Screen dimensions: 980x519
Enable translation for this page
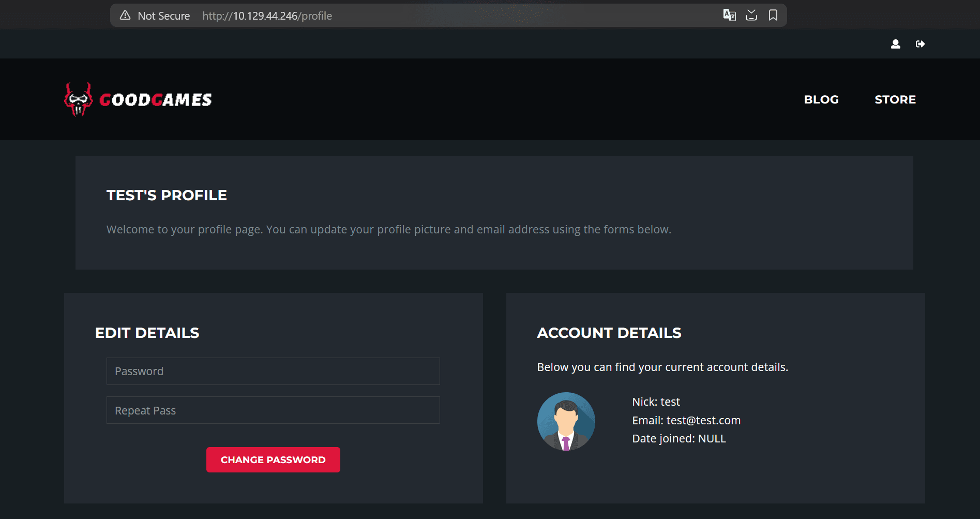[x=729, y=15]
